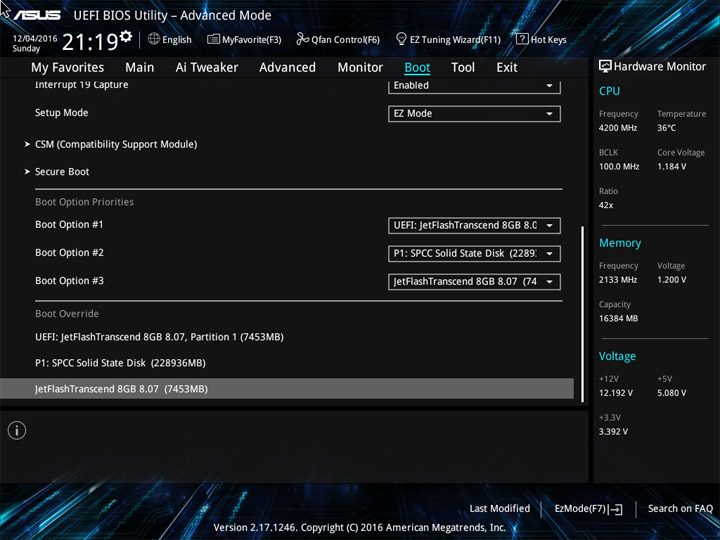This screenshot has height=540, width=720.
Task: Go to the Advanced tab
Action: click(287, 68)
